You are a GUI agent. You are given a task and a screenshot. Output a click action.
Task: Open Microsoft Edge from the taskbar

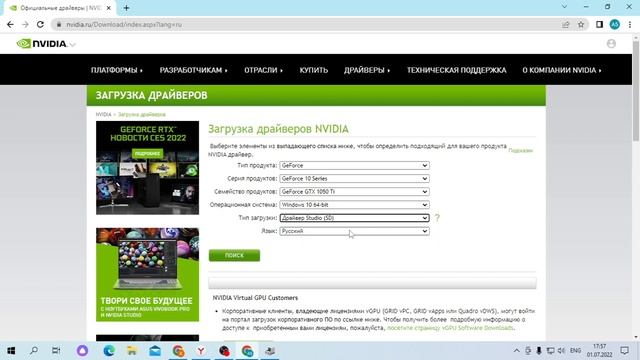pos(109,351)
